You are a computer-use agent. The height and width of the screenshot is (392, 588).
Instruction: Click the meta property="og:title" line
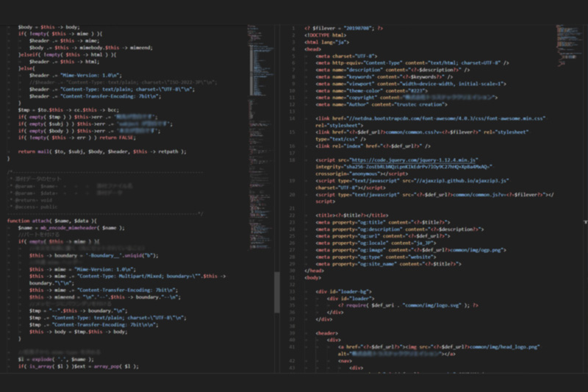click(x=382, y=222)
